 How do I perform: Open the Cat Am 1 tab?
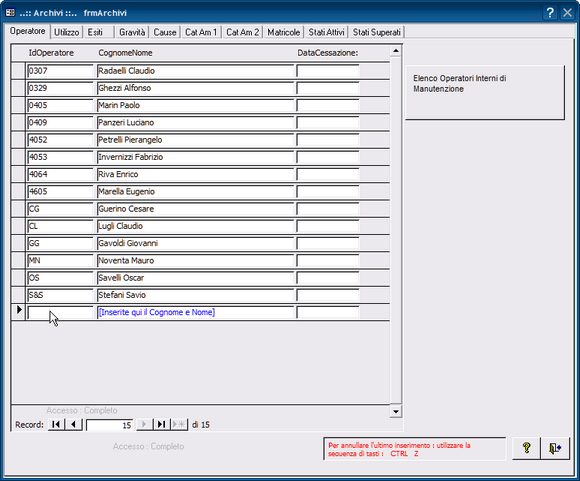pyautogui.click(x=201, y=32)
